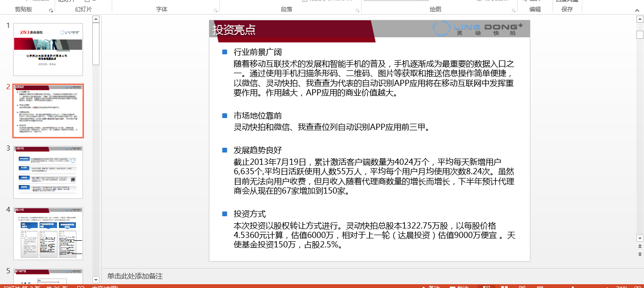
Task: Click the LING DONG+ logo on slide
Action: (478, 28)
